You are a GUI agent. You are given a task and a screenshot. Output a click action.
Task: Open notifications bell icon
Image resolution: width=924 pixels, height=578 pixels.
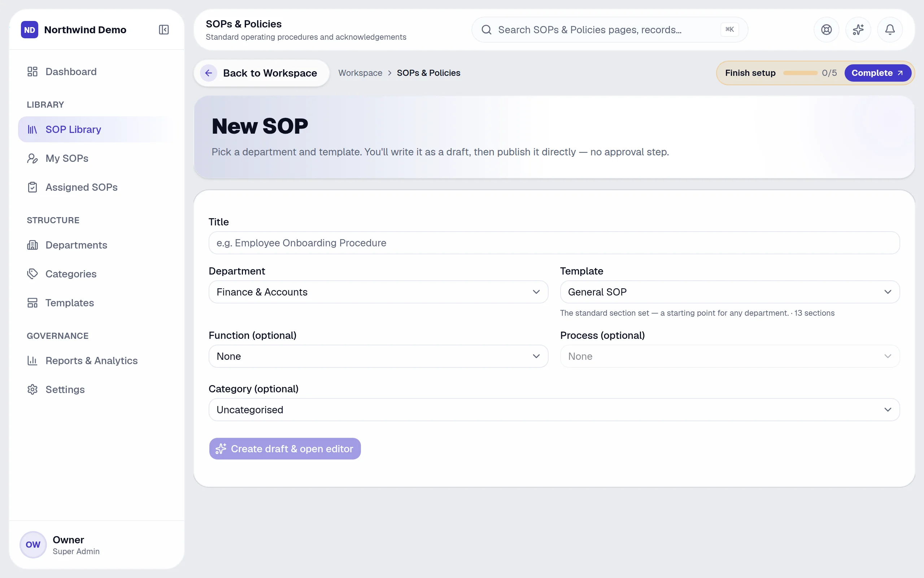[x=890, y=30]
